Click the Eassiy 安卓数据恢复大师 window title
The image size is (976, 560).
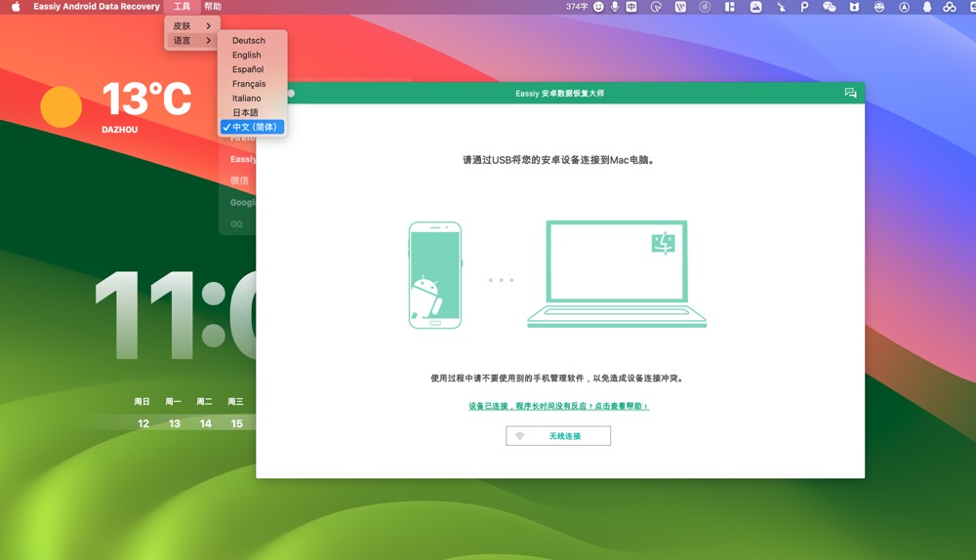[559, 94]
